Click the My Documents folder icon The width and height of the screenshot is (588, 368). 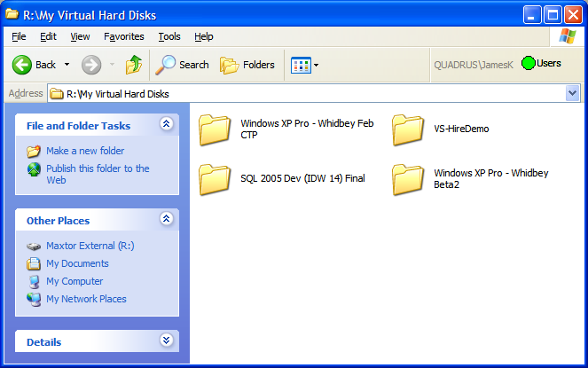coord(34,263)
